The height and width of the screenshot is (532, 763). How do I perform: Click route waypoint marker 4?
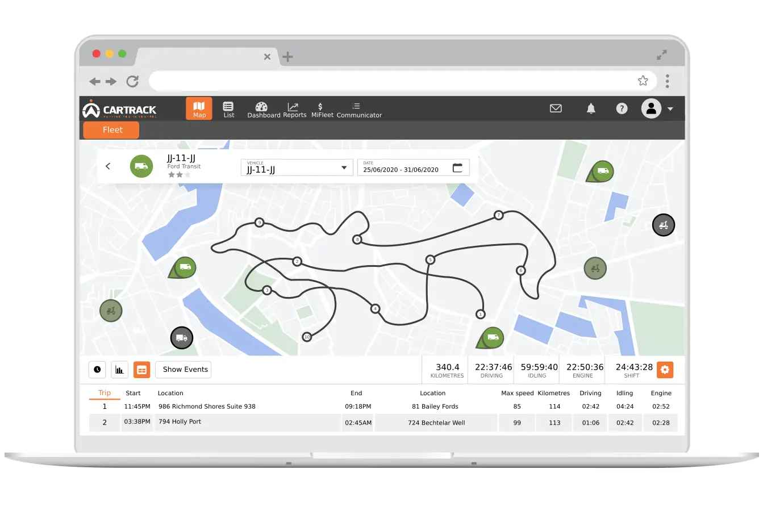pos(375,309)
